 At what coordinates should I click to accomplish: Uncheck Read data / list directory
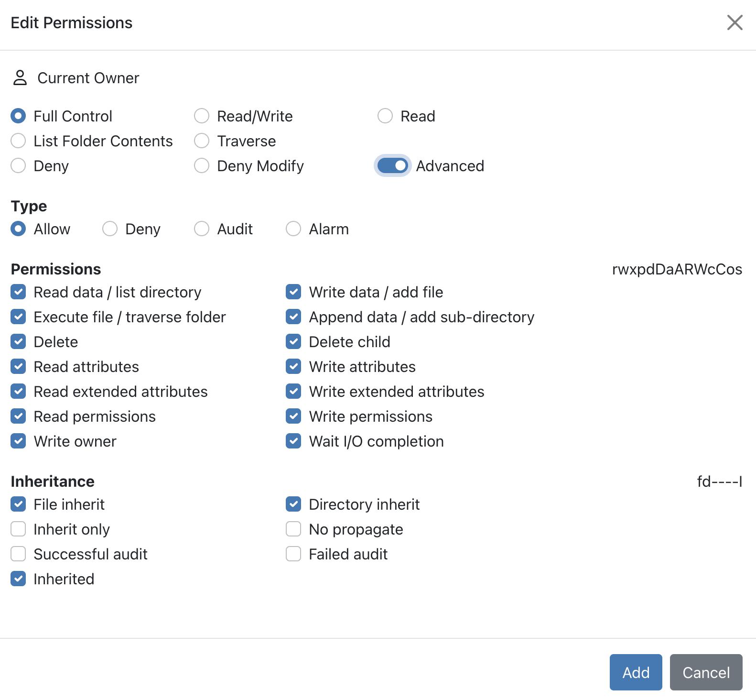tap(18, 292)
